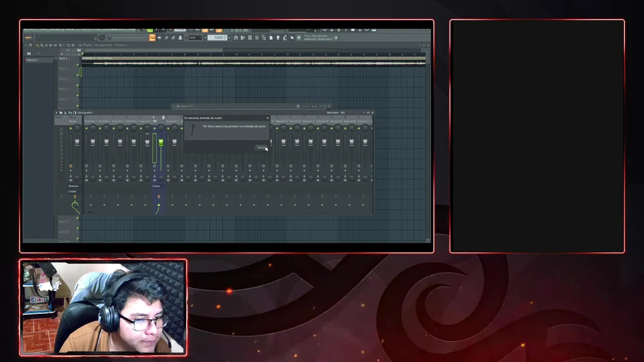
Task: Open the Limiter effect slot on Master
Action: pos(73,191)
